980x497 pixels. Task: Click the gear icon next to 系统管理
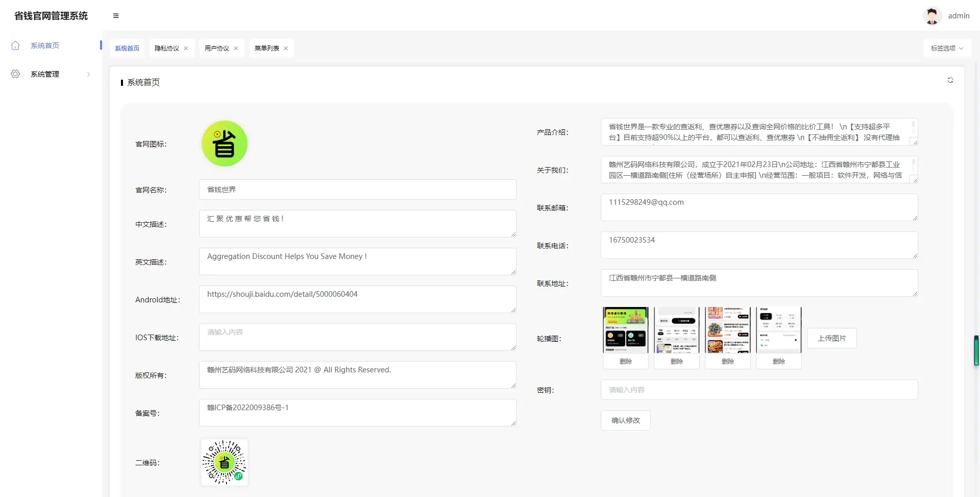click(x=15, y=74)
